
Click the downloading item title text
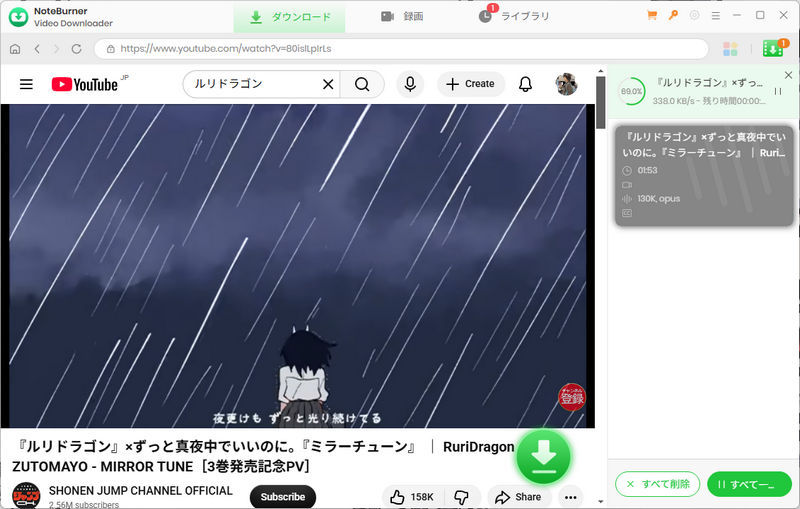point(710,83)
